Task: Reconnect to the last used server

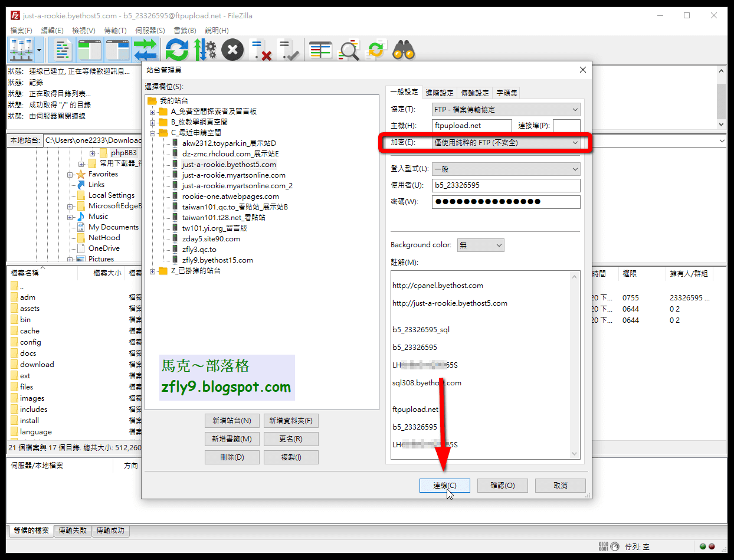Action: click(x=289, y=50)
